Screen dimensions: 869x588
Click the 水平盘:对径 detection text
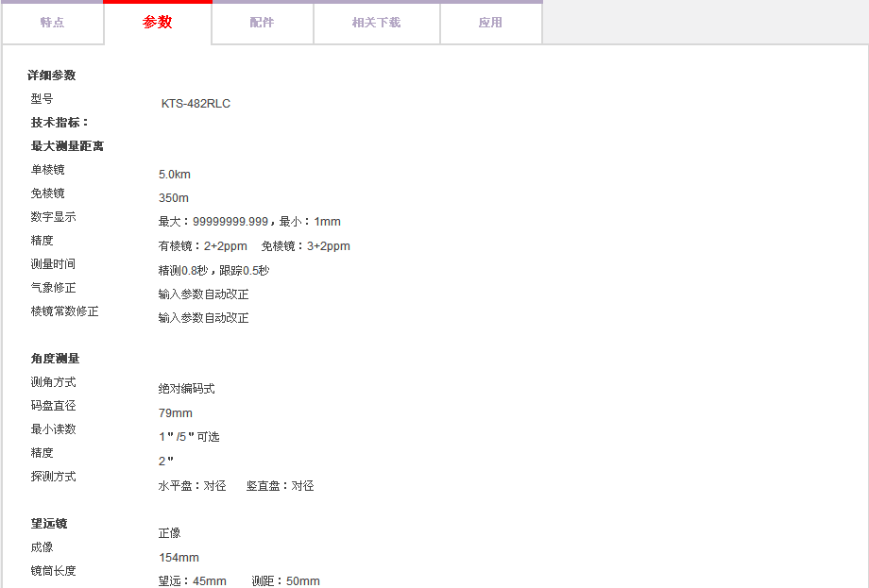coord(193,486)
